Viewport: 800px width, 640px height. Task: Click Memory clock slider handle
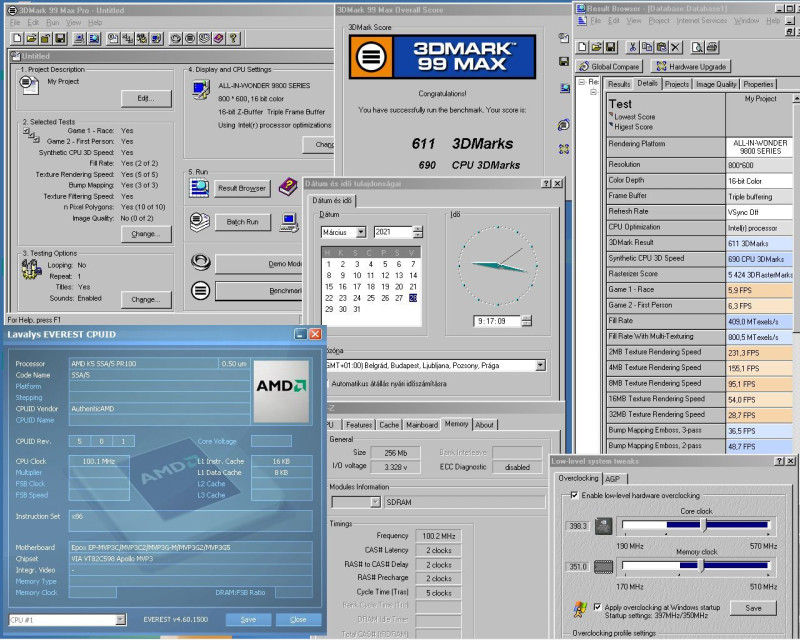(701, 565)
